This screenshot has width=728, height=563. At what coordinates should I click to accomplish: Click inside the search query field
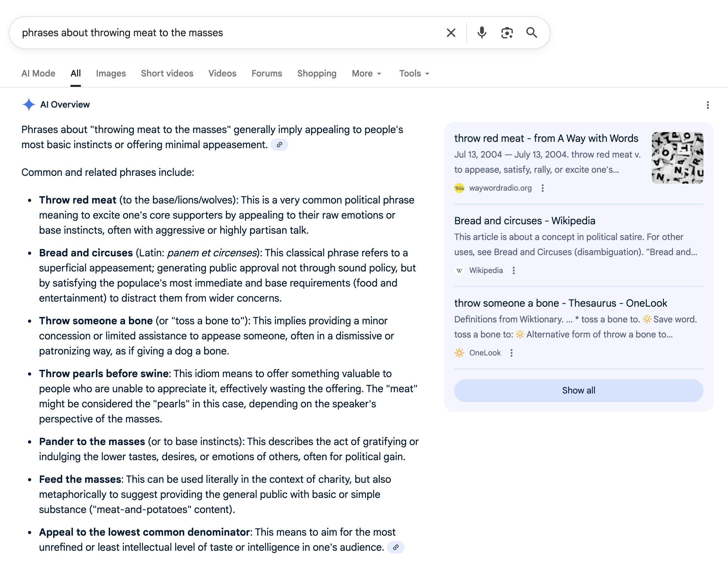click(227, 33)
